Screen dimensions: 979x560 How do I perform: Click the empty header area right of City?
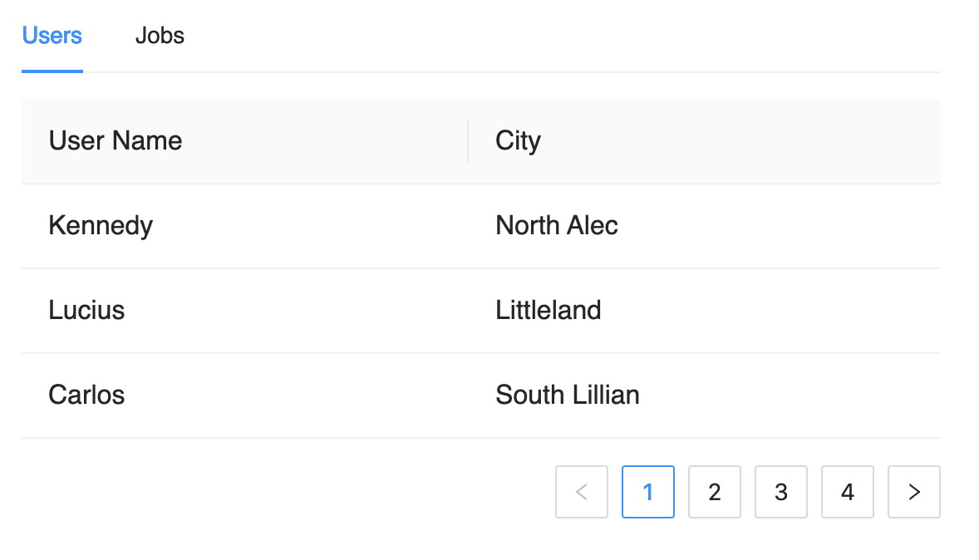pos(748,141)
